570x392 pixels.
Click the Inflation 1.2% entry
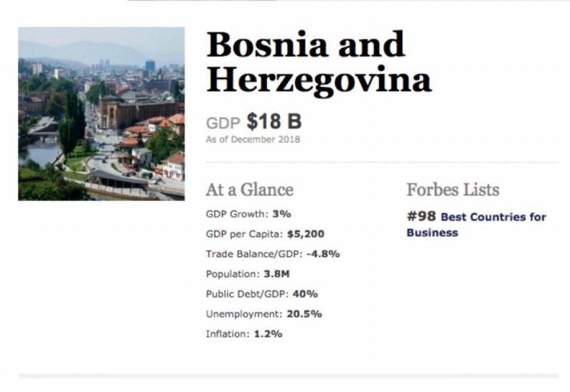coord(244,334)
